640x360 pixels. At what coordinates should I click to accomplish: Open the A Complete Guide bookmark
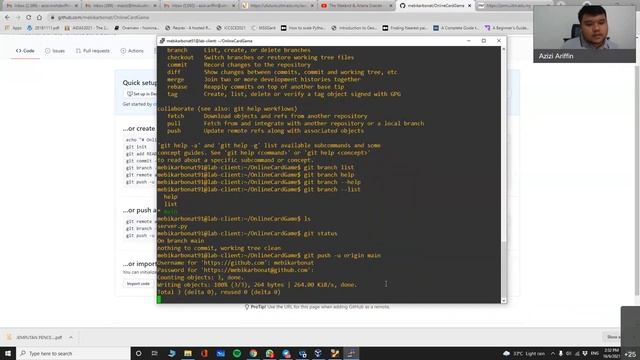click(x=456, y=28)
